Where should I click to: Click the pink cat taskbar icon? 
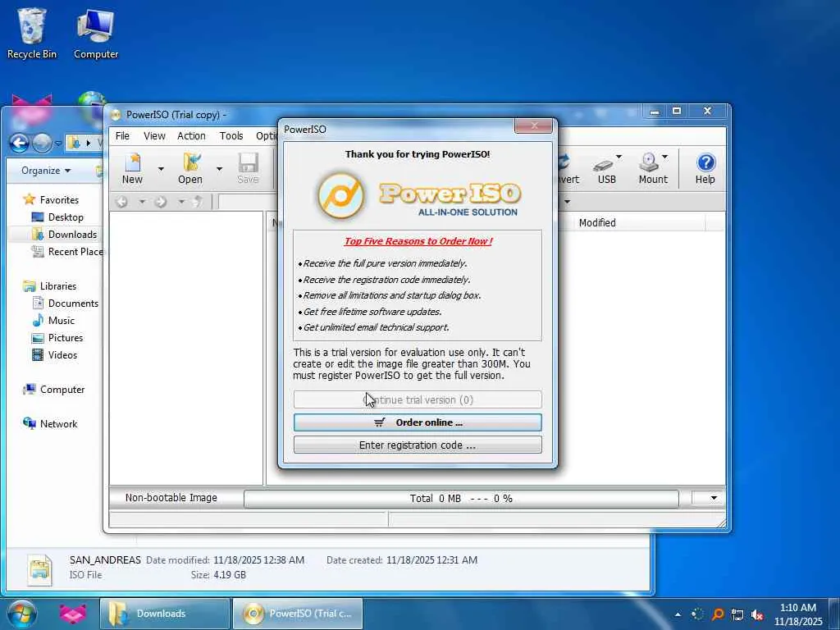tap(73, 614)
